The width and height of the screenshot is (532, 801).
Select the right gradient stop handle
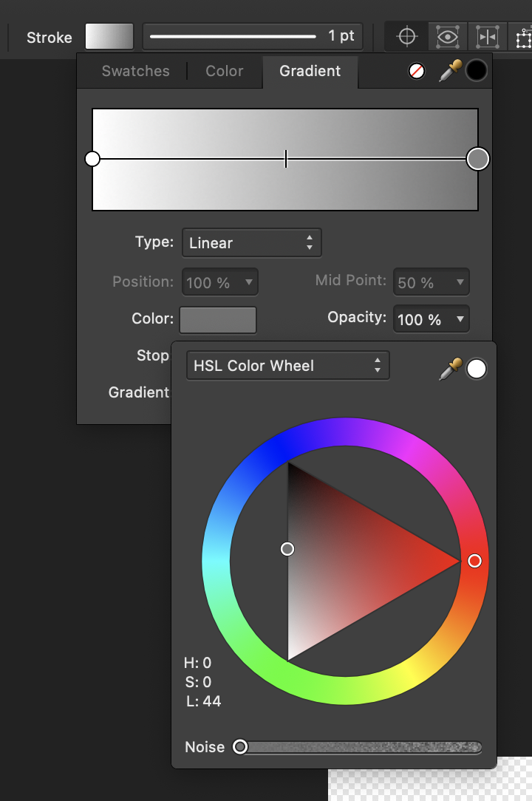pyautogui.click(x=477, y=158)
